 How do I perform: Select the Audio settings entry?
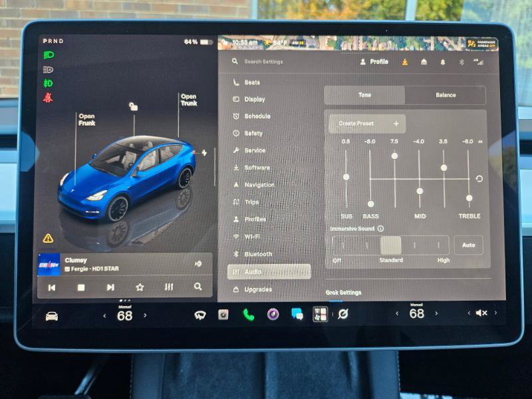pyautogui.click(x=269, y=272)
